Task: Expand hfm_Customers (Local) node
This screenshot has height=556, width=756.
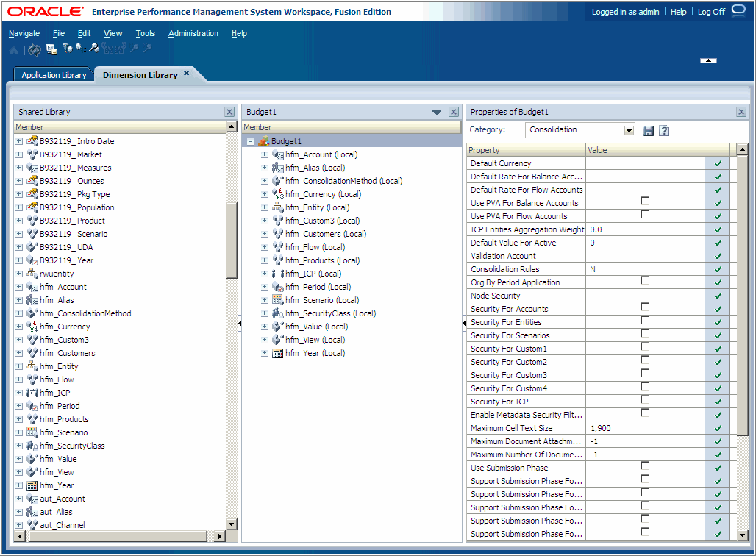Action: tap(265, 234)
